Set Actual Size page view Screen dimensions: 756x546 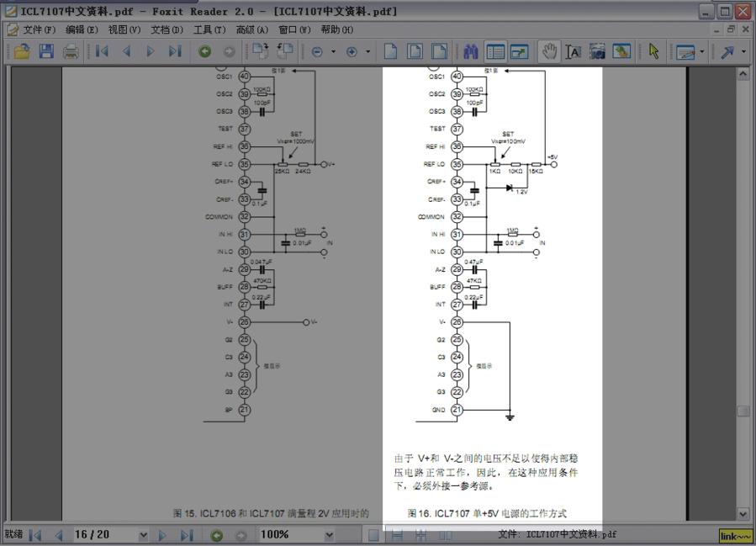pos(390,51)
